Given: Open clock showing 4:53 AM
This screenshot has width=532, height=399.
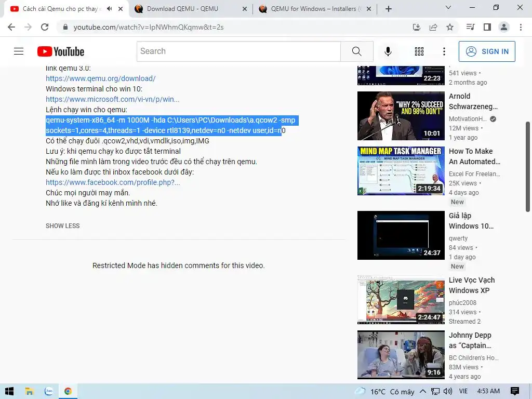Looking at the screenshot, I should (488, 391).
